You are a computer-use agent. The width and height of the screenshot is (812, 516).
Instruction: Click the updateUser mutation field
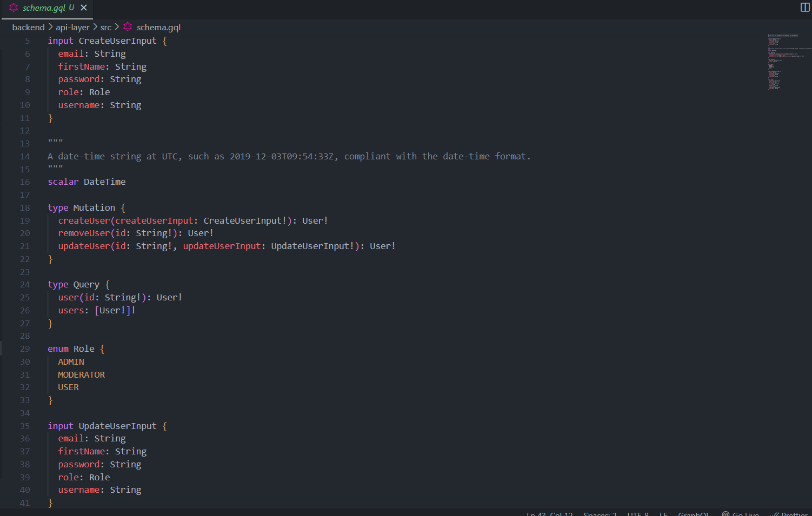tap(227, 246)
